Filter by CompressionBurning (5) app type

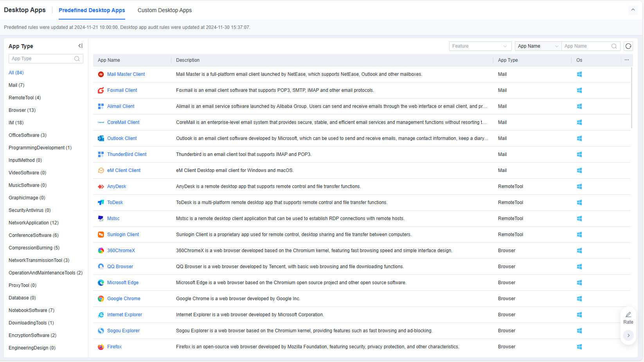[34, 248]
